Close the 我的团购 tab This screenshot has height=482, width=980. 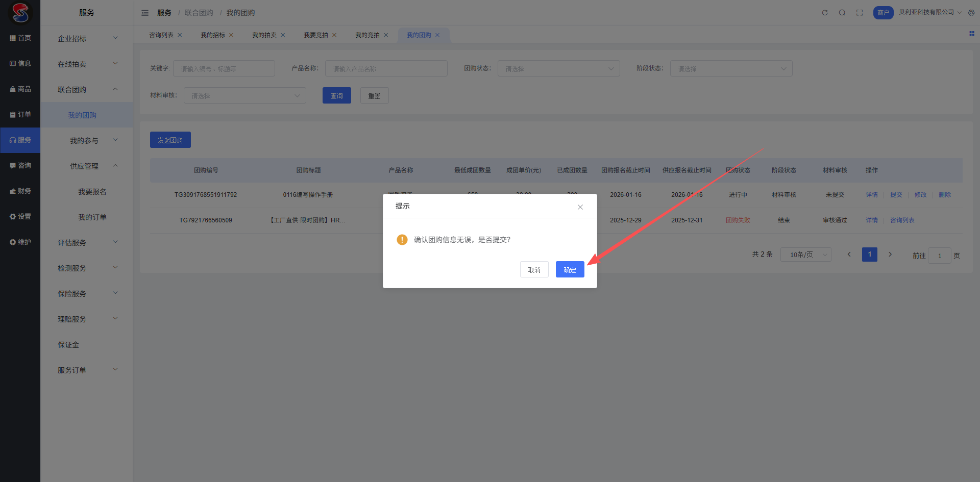(x=437, y=35)
